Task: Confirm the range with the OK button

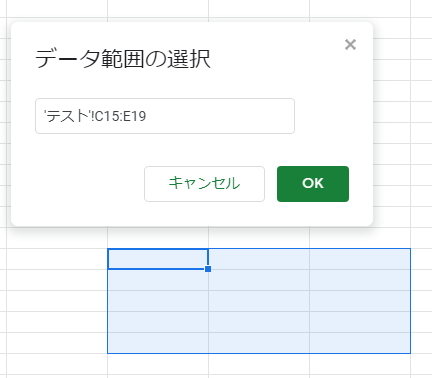Action: pyautogui.click(x=313, y=184)
